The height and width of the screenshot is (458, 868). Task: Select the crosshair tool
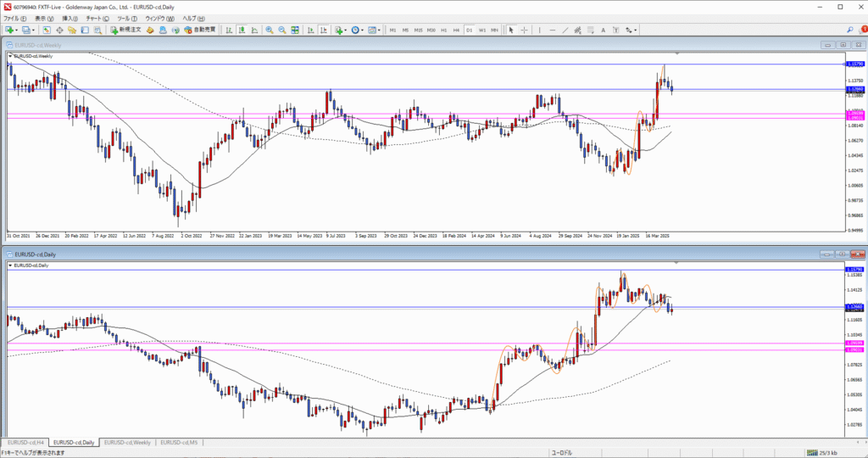click(524, 30)
